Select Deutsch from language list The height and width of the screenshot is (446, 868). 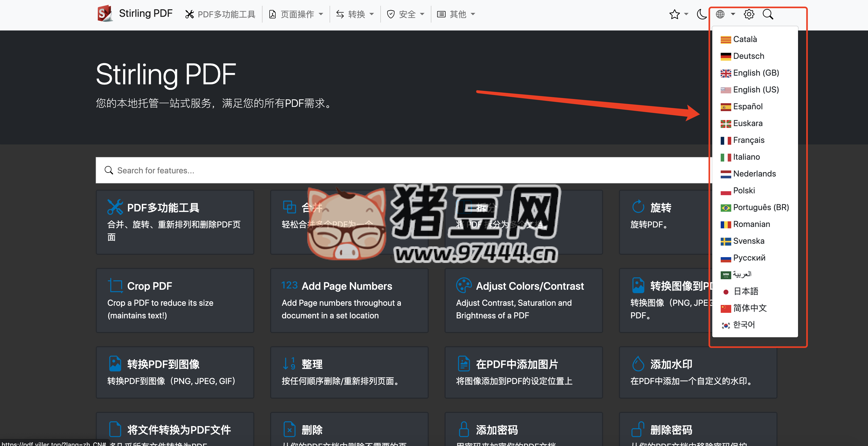point(748,56)
